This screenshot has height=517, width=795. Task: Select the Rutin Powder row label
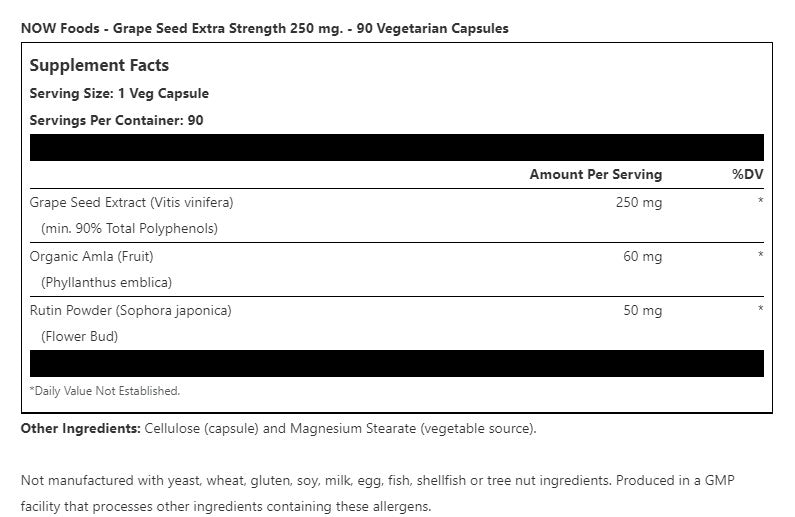130,310
